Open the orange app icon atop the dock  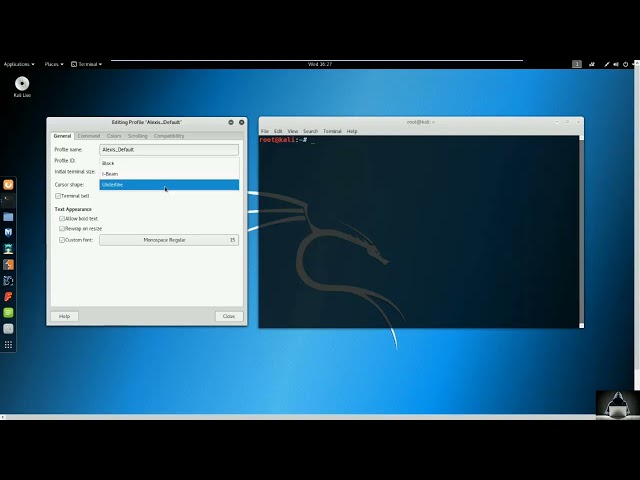pyautogui.click(x=8, y=185)
